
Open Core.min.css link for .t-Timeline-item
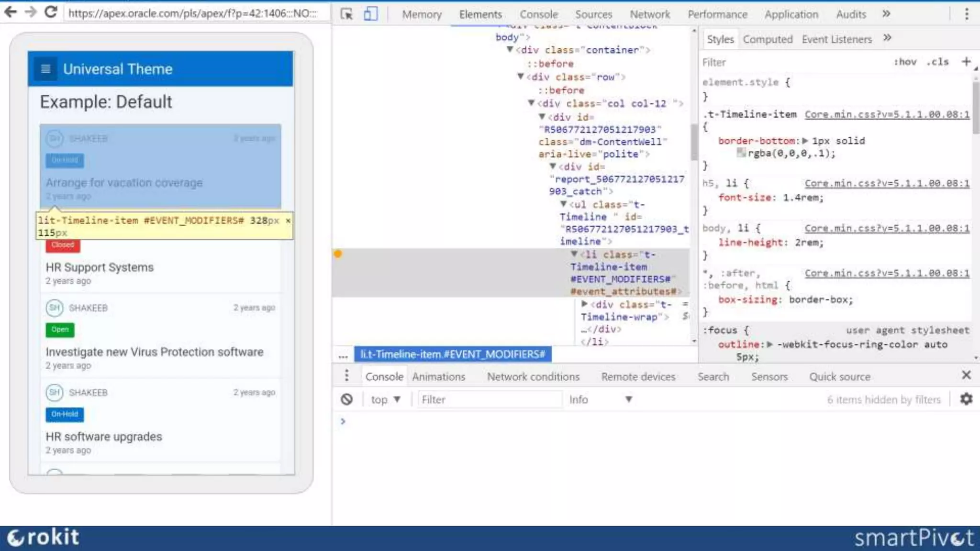[887, 114]
